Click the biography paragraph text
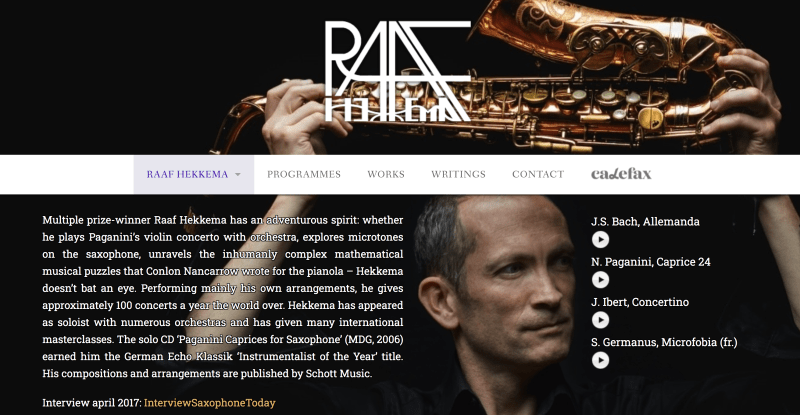Viewport: 800px width, 415px height. (x=222, y=297)
